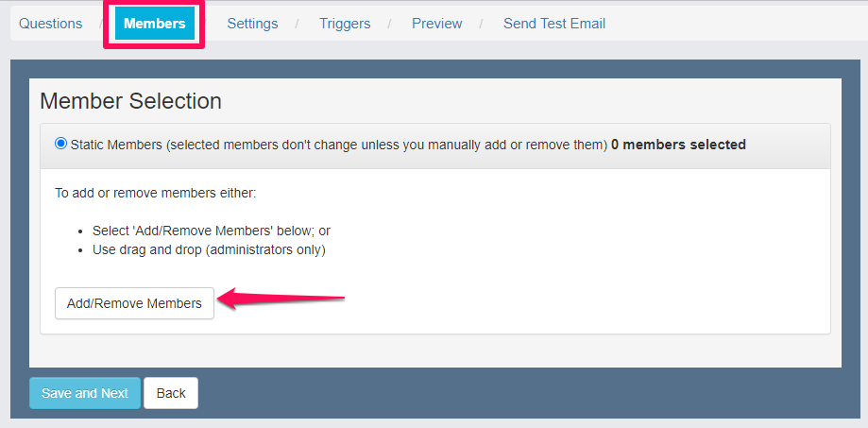Click the '0 members selected' count text

pyautogui.click(x=678, y=145)
